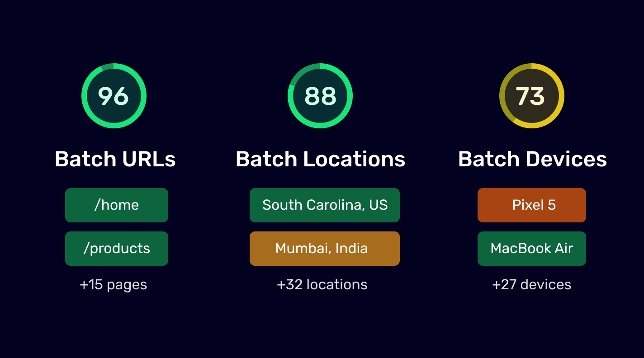
Task: Click the 88 score gauge above Batch Locations
Action: pos(320,95)
